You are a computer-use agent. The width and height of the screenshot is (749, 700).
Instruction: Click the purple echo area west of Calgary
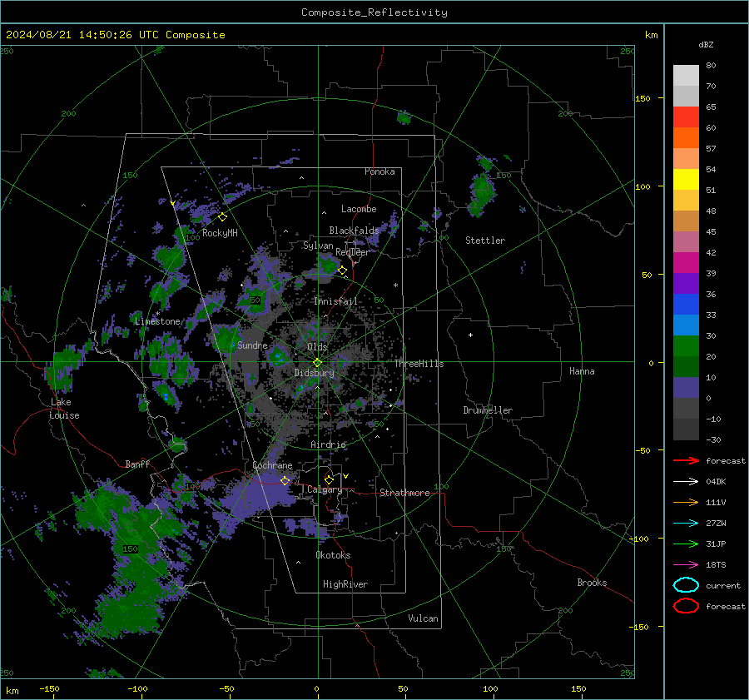click(260, 494)
